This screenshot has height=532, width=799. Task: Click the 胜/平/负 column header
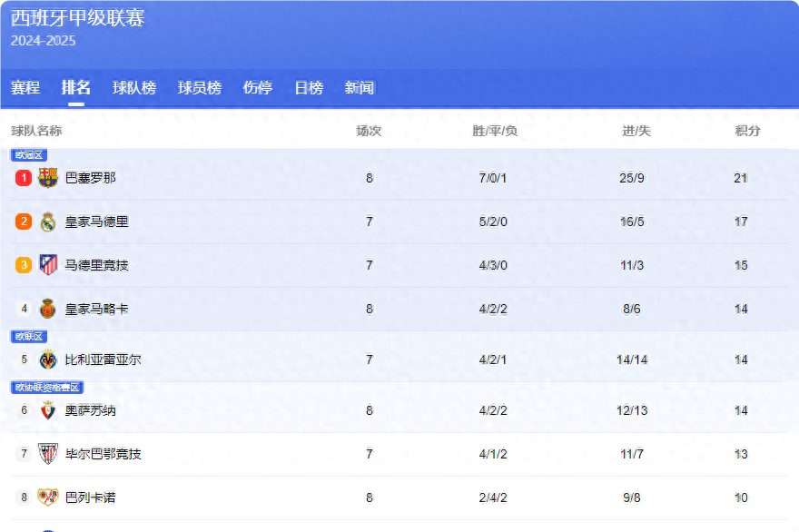point(495,131)
